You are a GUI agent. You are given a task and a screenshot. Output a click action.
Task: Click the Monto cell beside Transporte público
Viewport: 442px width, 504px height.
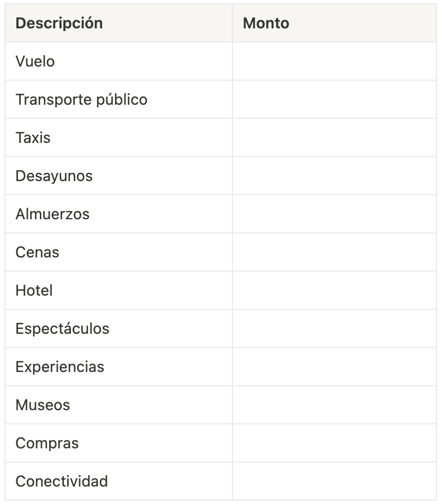click(x=335, y=100)
